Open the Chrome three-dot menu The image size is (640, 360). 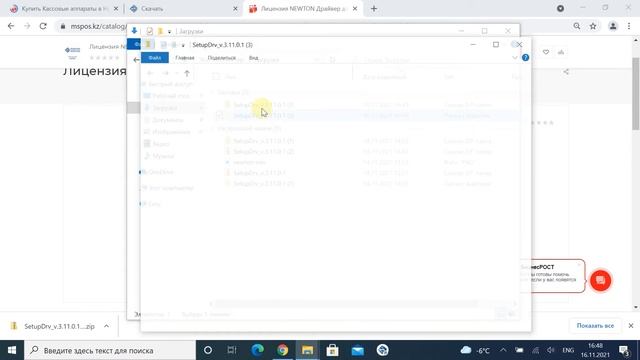(629, 26)
